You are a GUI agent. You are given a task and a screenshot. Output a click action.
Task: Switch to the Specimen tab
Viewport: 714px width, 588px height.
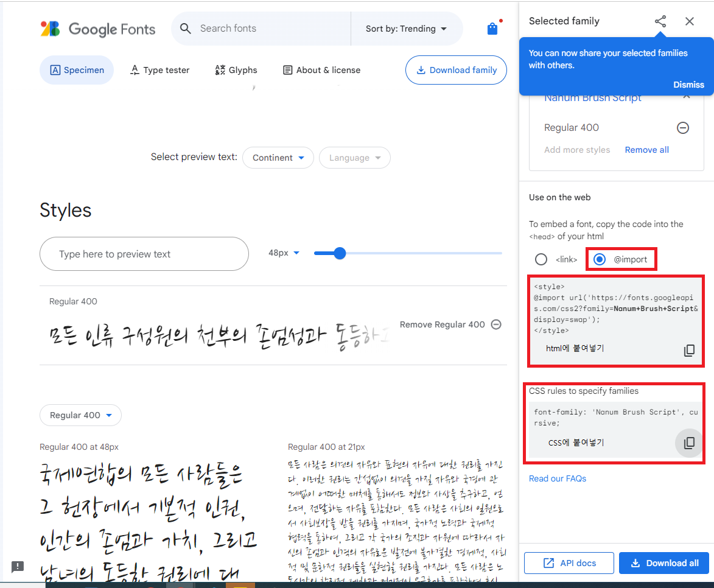[x=77, y=70]
